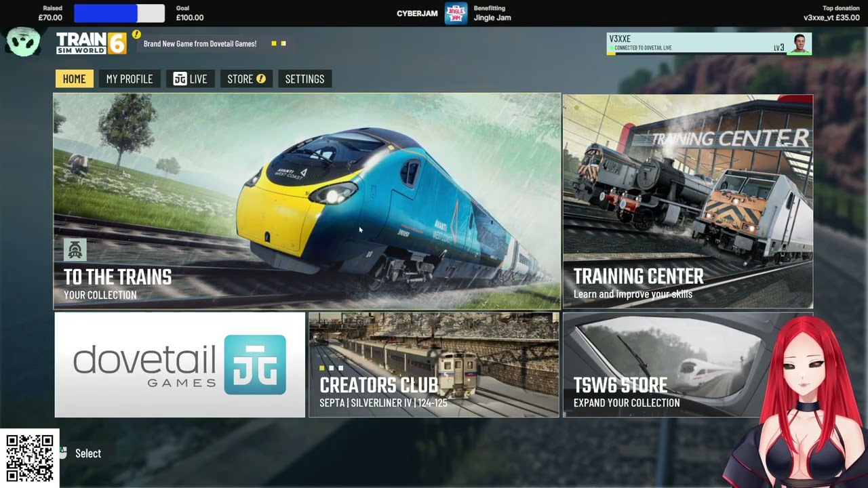The height and width of the screenshot is (488, 868).
Task: Go to the Store tab
Action: 246,79
